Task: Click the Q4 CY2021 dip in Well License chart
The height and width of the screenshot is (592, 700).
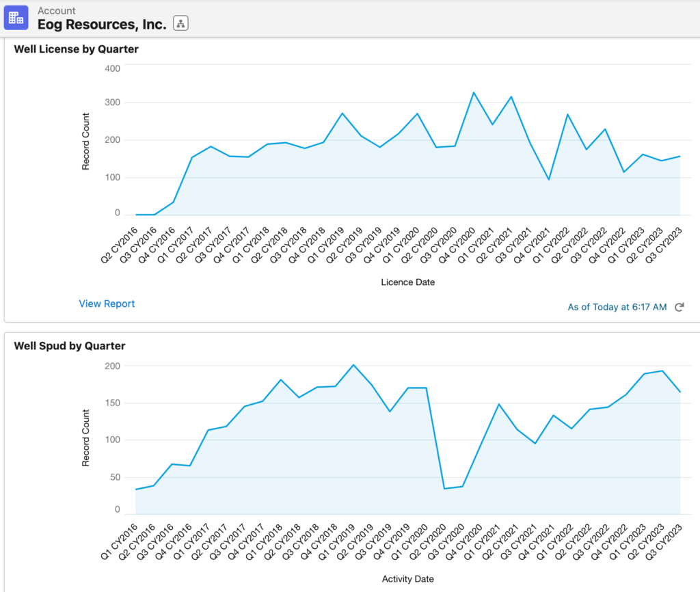Action: (x=549, y=180)
